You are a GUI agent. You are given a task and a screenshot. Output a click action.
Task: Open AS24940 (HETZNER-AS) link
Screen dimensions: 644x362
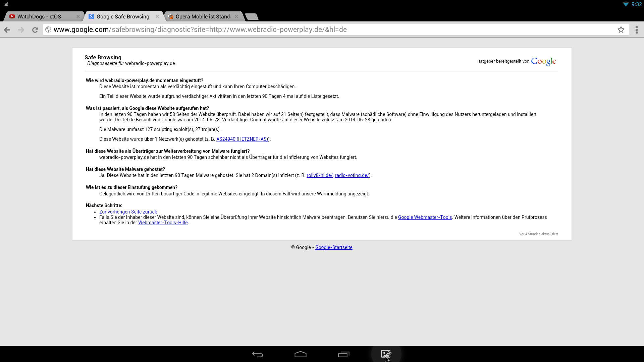(x=242, y=139)
